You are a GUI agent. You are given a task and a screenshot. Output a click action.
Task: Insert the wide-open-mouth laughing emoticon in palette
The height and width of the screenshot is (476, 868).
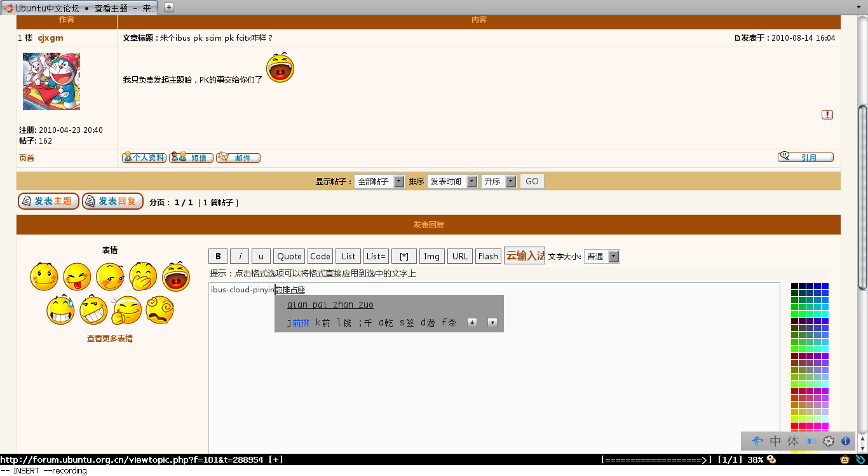(x=176, y=276)
